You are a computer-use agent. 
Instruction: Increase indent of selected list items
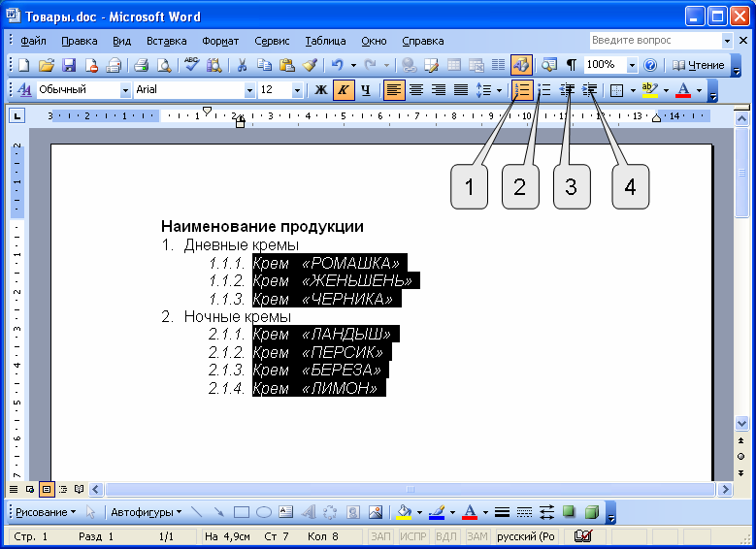click(x=589, y=90)
